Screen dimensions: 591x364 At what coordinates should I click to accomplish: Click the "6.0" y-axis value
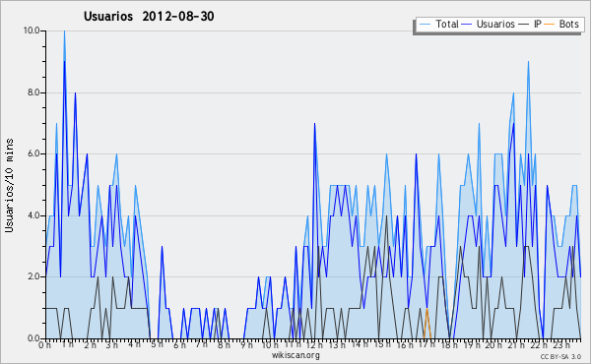33,153
